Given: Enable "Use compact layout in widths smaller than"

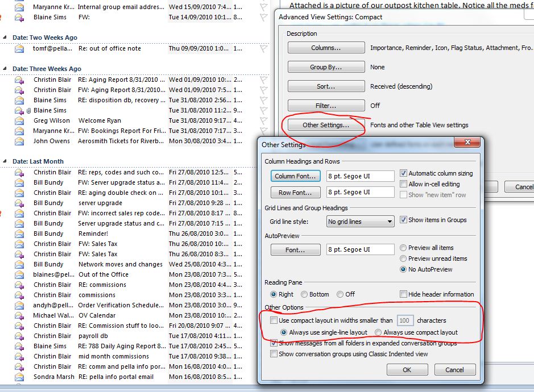Looking at the screenshot, I should point(274,320).
